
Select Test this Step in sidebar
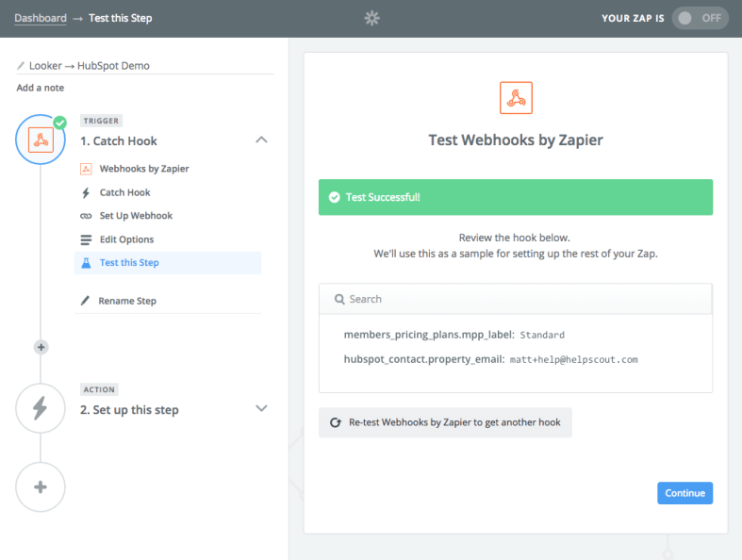click(x=129, y=263)
